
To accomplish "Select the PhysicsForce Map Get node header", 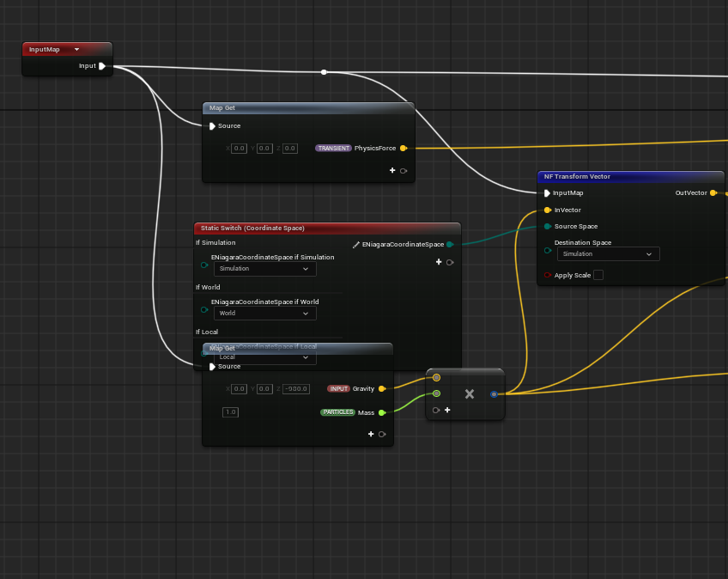I will (308, 107).
